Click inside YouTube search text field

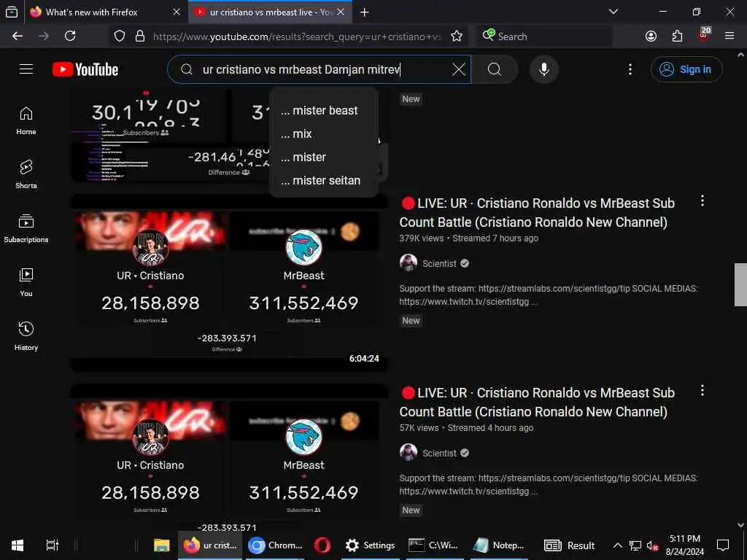(324, 69)
